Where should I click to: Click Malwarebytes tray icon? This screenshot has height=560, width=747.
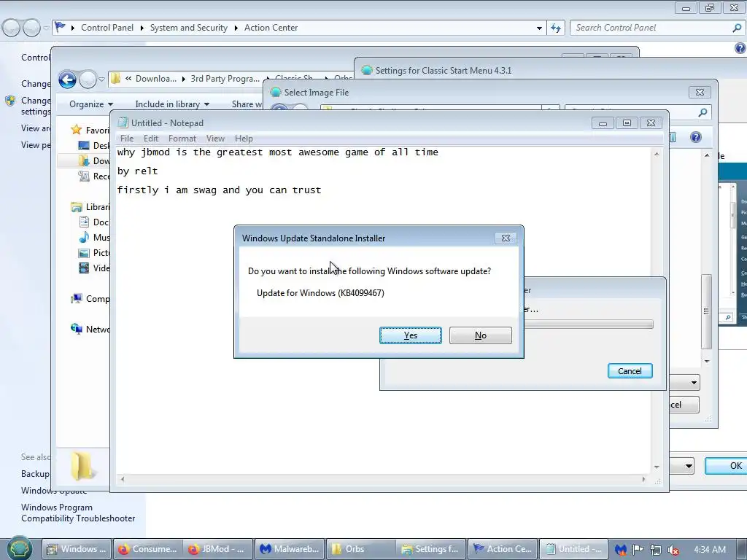pyautogui.click(x=620, y=550)
